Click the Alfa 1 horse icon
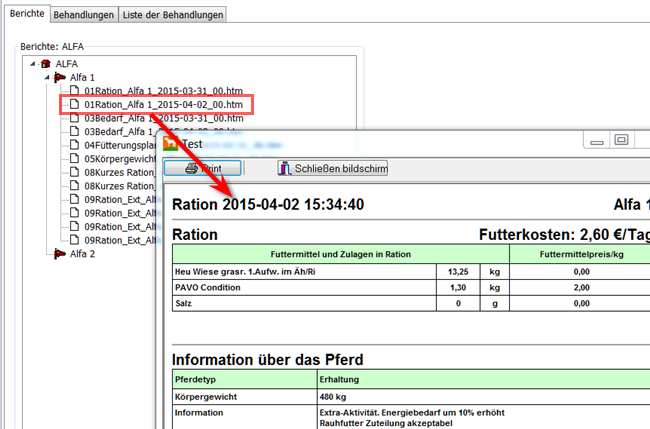Viewport: 650px width, 429px height. pyautogui.click(x=60, y=77)
